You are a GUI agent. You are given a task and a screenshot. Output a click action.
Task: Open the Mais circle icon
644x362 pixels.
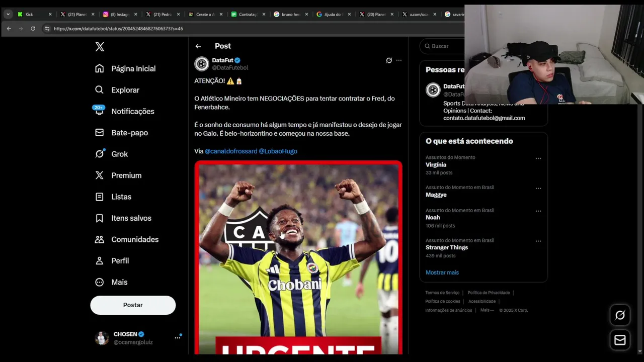(x=100, y=282)
